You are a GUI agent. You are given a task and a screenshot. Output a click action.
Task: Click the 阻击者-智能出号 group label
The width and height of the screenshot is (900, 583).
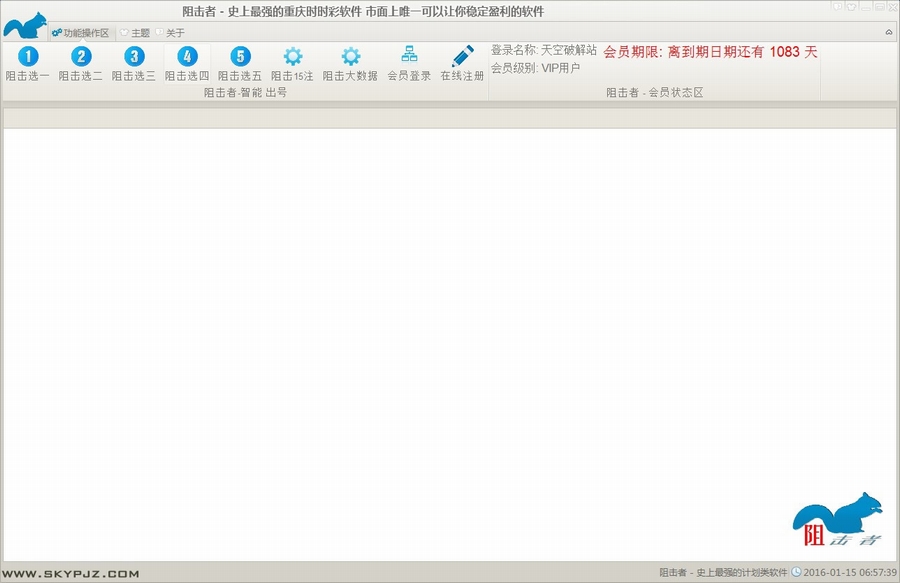coord(245,92)
